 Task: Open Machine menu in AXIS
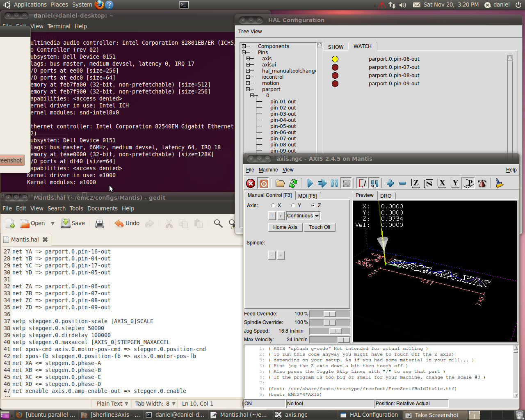tap(268, 170)
